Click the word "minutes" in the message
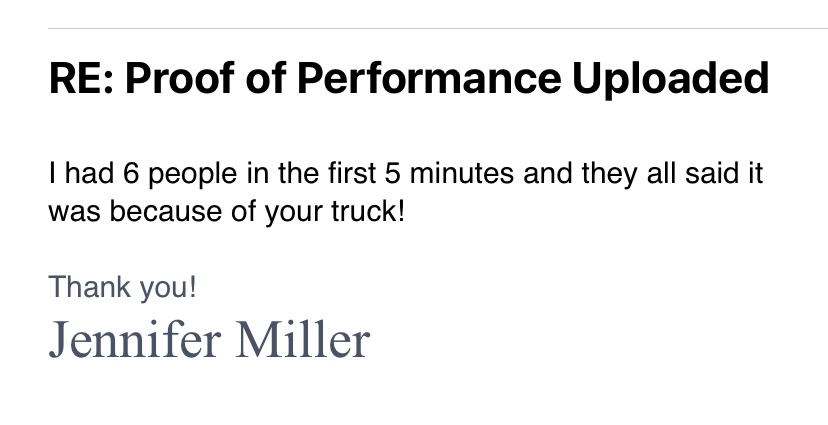The width and height of the screenshot is (828, 425). (462, 173)
